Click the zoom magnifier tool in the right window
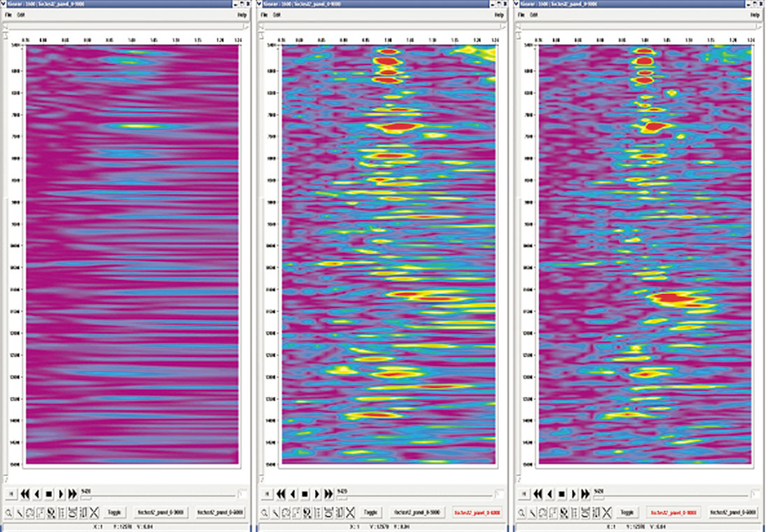The image size is (770, 532). [x=522, y=513]
